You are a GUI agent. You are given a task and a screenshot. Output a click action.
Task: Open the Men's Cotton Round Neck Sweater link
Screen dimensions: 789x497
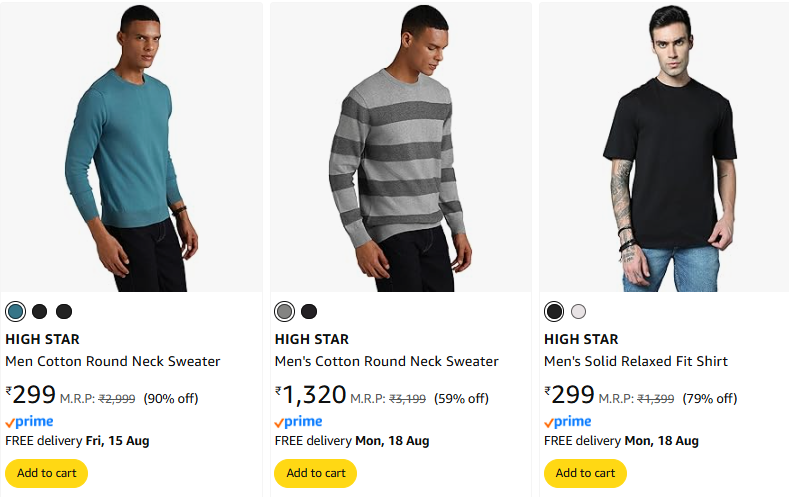[x=386, y=361]
